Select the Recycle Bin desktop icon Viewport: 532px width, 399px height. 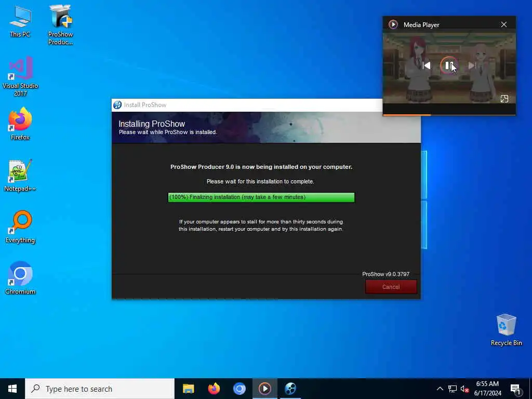(506, 330)
